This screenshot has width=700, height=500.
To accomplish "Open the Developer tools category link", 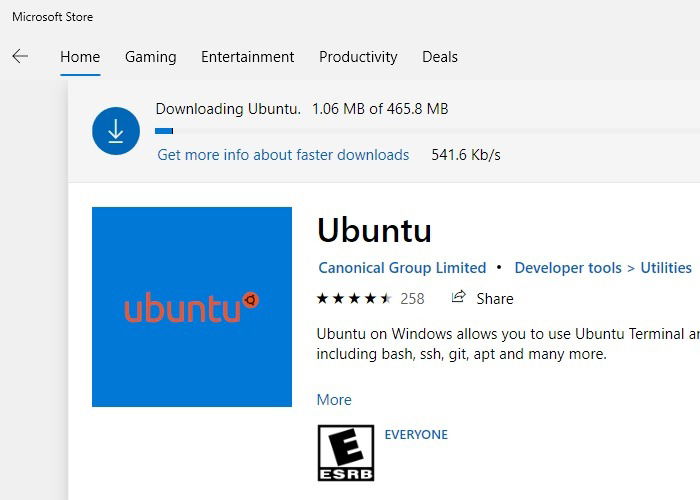I will coord(568,268).
